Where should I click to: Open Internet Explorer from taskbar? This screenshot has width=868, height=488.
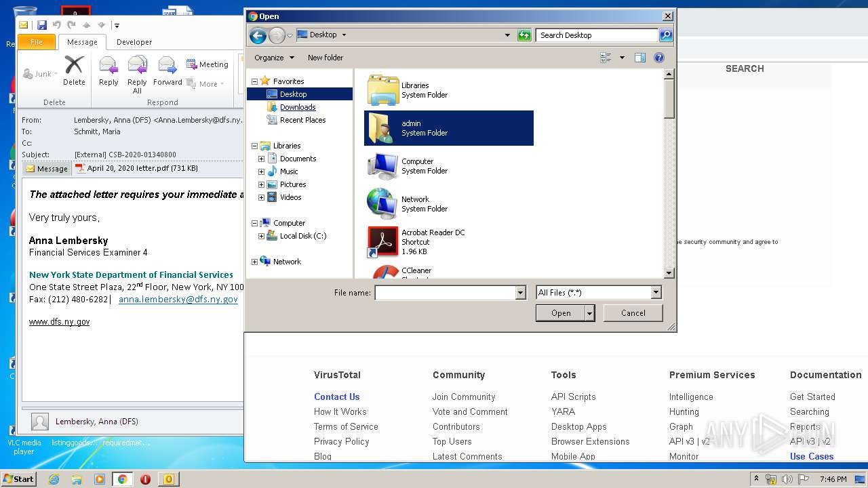click(x=54, y=479)
